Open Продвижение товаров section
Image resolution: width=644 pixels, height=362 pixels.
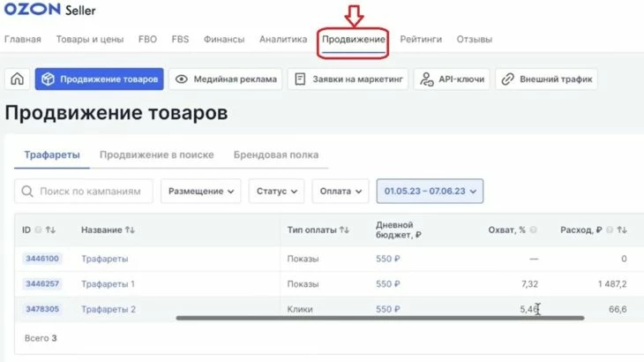(100, 79)
